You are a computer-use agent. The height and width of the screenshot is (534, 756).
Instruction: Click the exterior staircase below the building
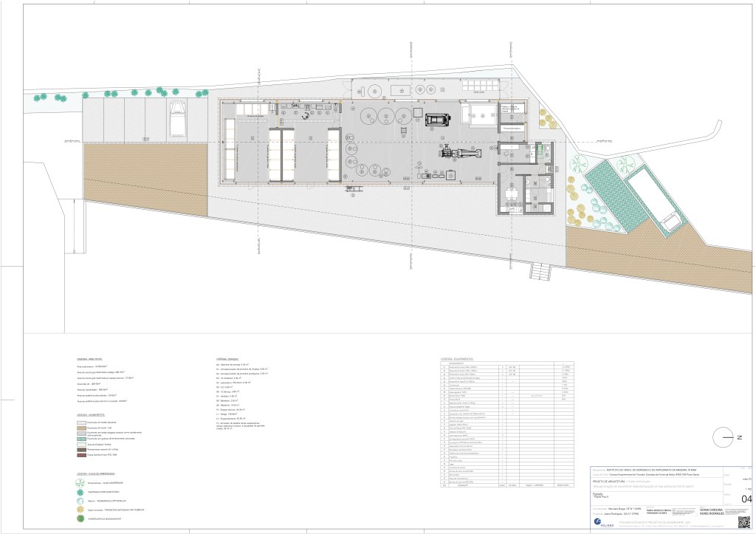(540, 272)
